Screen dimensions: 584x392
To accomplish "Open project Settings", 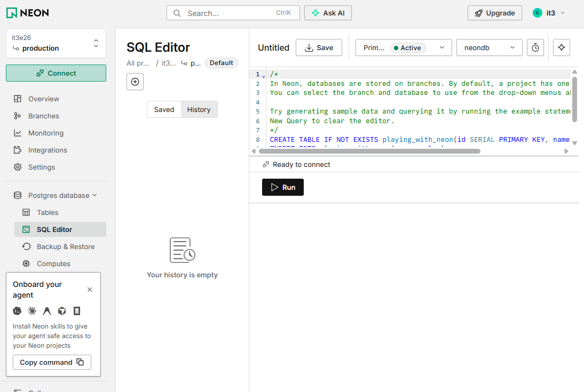I will [41, 167].
